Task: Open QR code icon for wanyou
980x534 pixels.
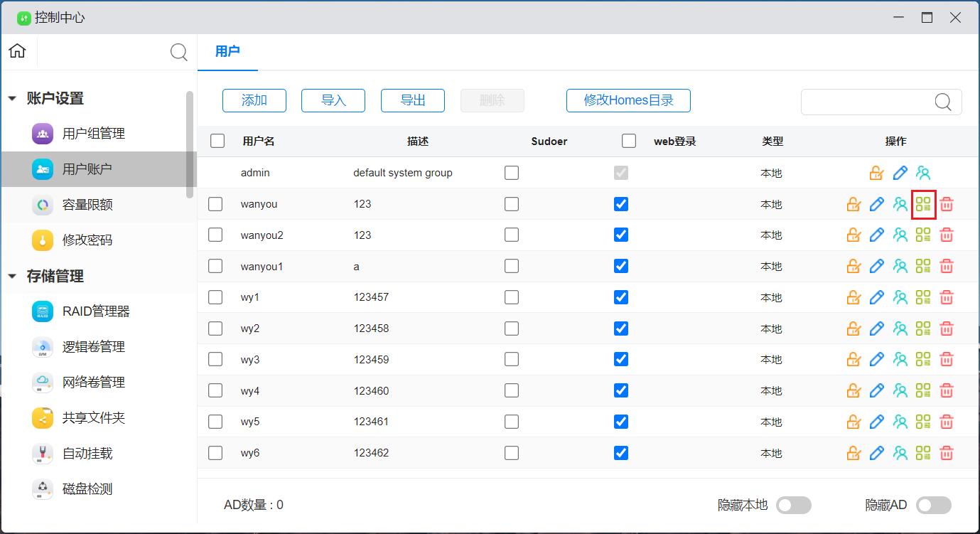Action: tap(923, 205)
